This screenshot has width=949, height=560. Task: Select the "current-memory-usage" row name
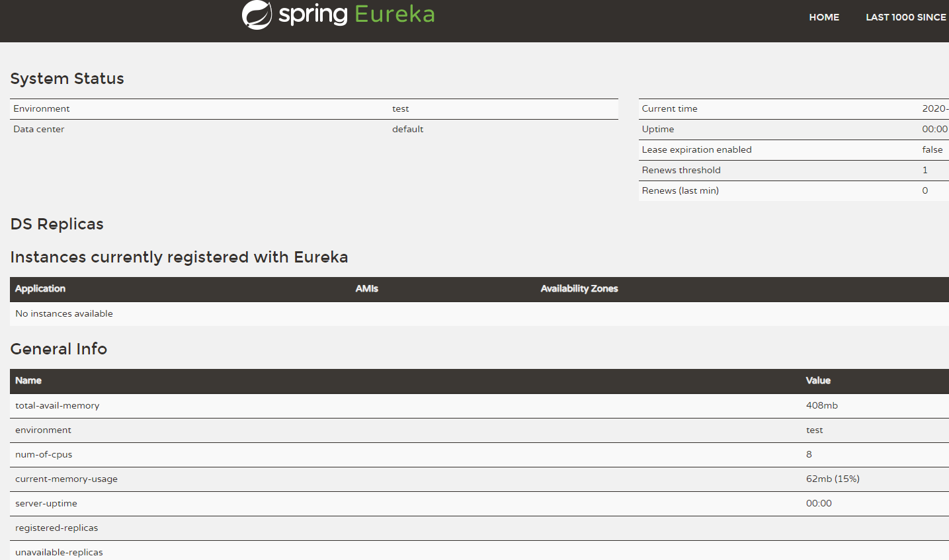point(66,479)
